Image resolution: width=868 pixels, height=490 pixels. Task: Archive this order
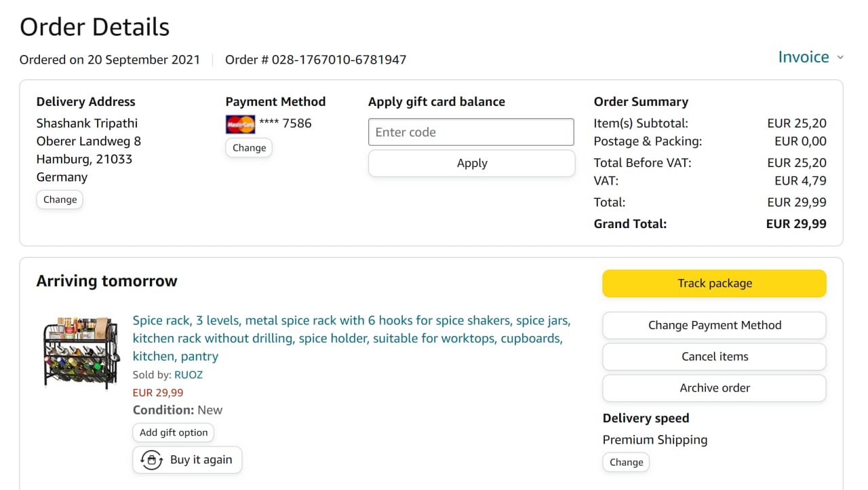(x=714, y=388)
